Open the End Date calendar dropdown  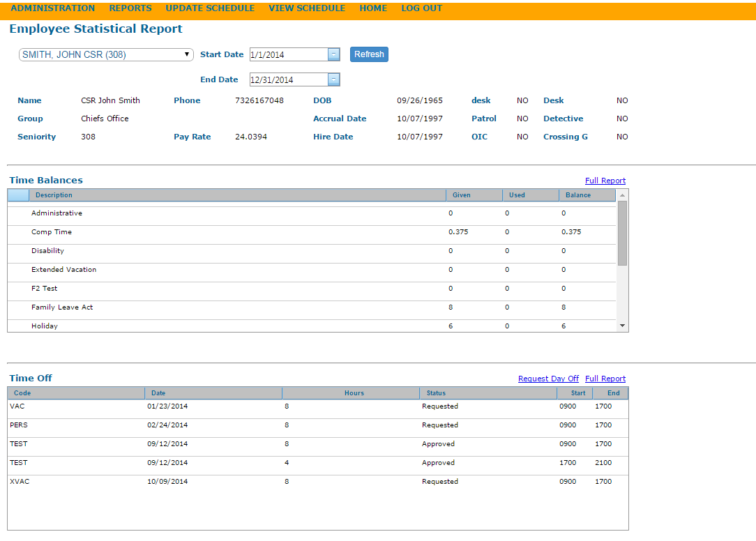click(x=333, y=79)
